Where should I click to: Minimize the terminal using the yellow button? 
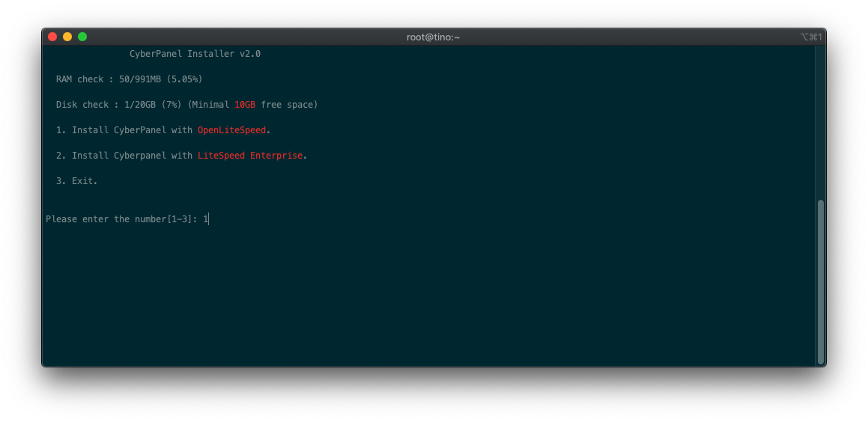point(67,37)
